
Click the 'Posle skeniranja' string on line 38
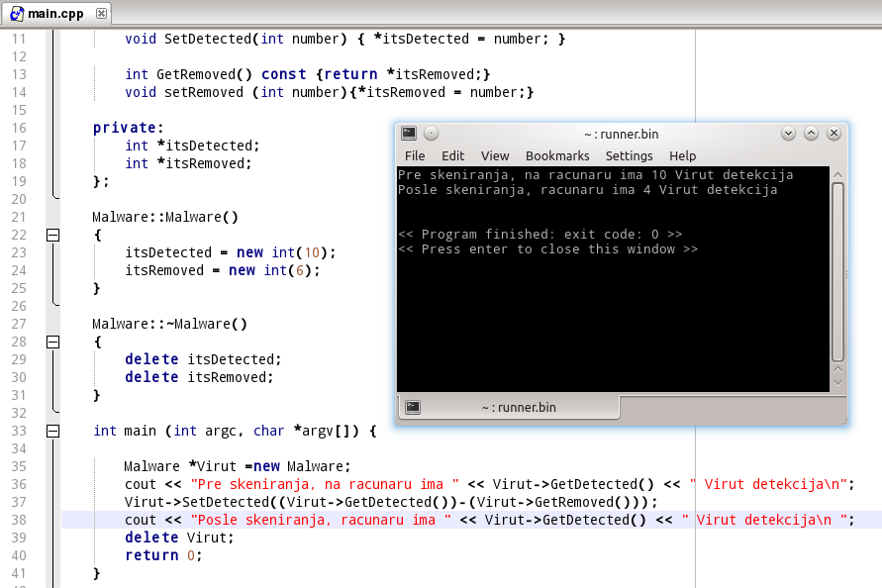pyautogui.click(x=321, y=520)
